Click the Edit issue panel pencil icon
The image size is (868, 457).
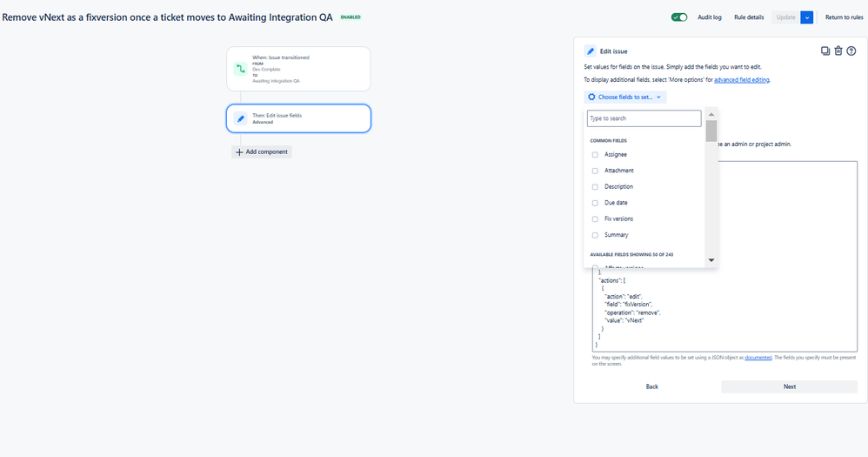(590, 51)
